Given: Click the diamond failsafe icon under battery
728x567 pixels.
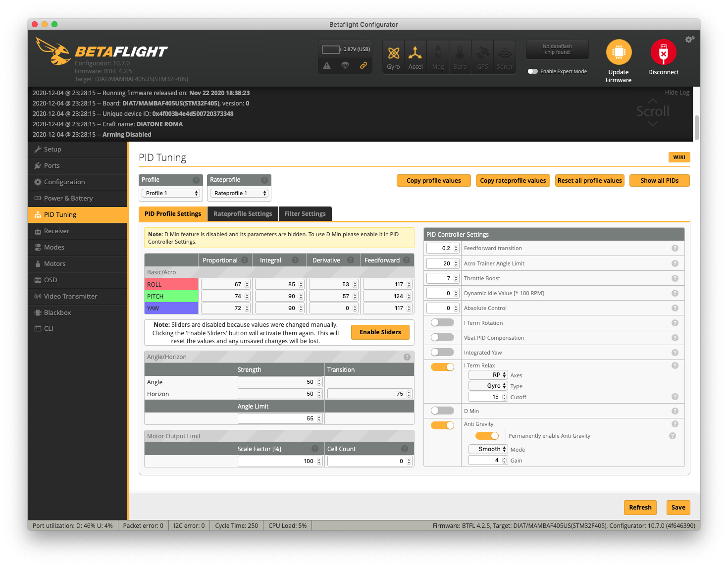Looking at the screenshot, I should click(345, 65).
